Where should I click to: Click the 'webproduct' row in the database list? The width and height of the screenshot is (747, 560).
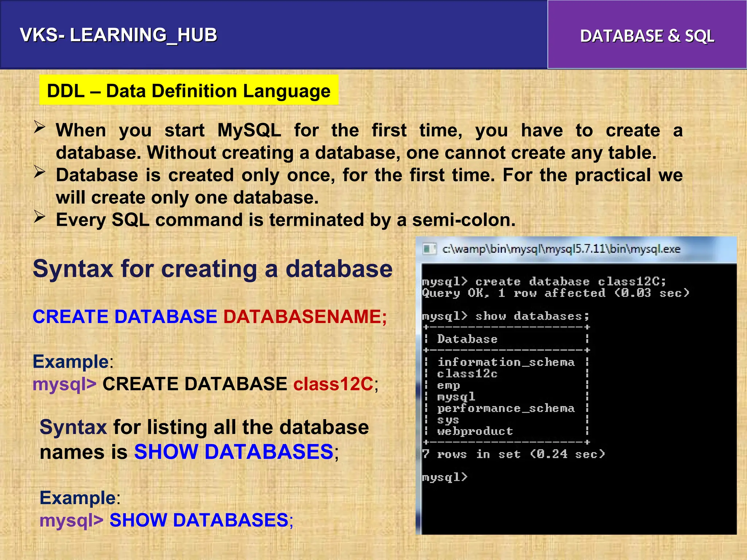[475, 431]
